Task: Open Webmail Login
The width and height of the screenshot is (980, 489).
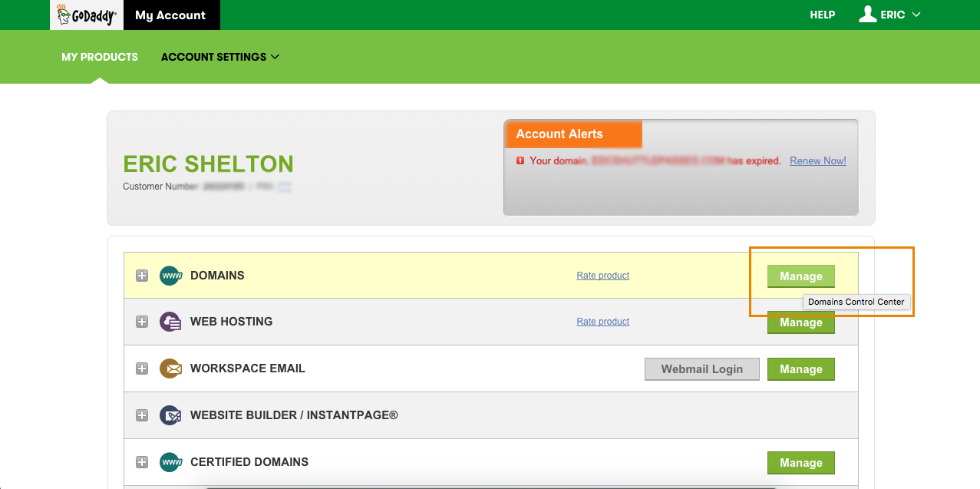Action: tap(701, 369)
